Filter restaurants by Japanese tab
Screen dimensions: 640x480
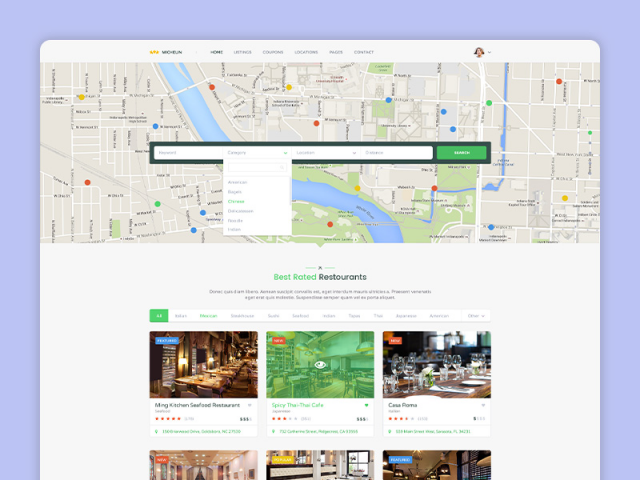pos(406,316)
